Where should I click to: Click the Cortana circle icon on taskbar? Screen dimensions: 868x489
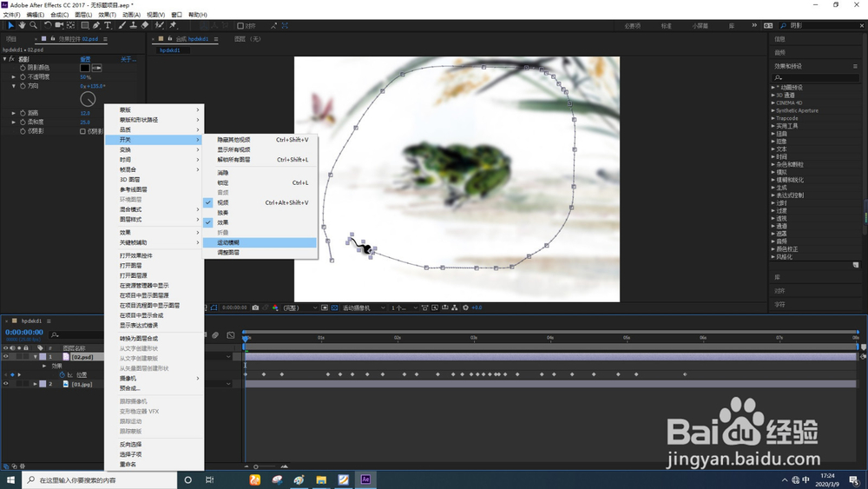coord(187,479)
